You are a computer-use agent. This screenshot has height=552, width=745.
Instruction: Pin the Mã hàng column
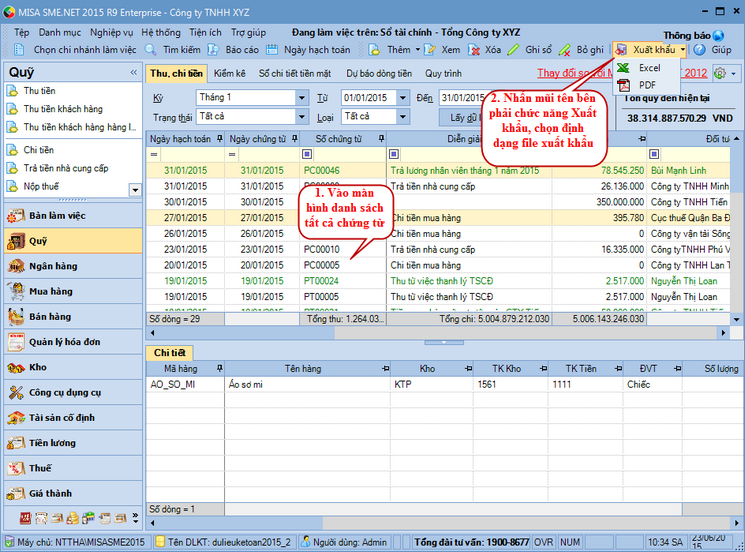[x=220, y=369]
